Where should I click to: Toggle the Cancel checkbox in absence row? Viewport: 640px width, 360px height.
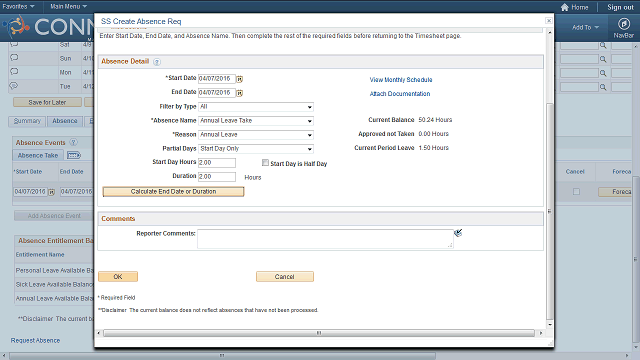(576, 191)
